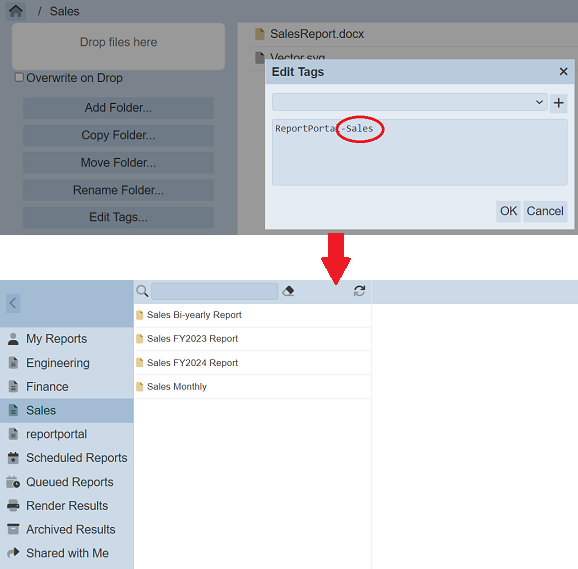Viewport: 578px width, 569px height.
Task: Click the eraser icon to clear search
Action: (x=288, y=291)
